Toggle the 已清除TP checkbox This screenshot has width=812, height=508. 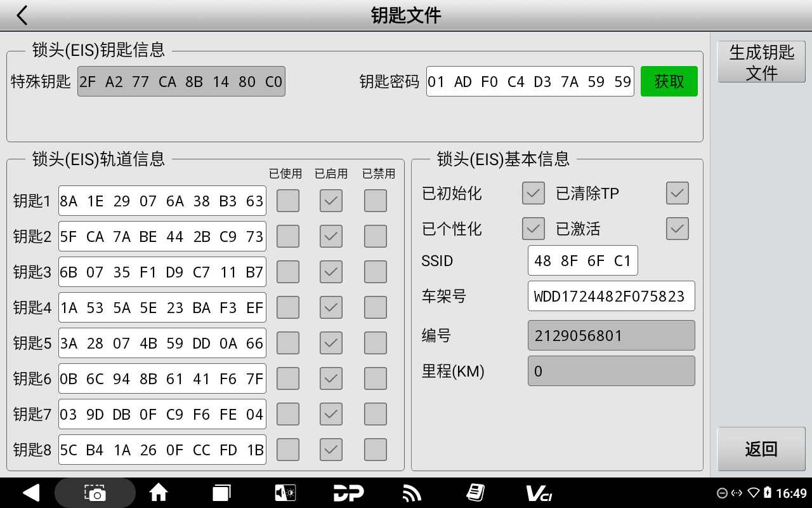[x=678, y=193]
